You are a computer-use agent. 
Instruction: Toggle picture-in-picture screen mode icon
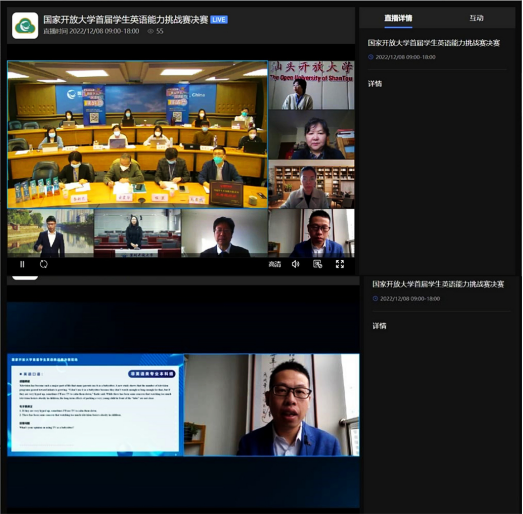(318, 264)
